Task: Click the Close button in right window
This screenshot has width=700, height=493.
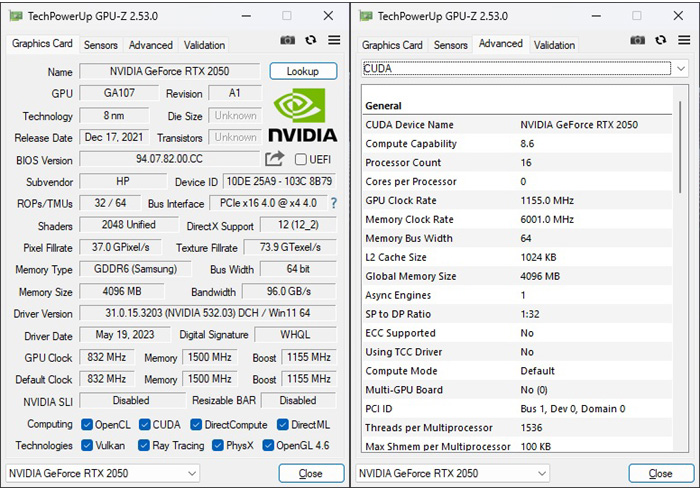Action: click(x=661, y=473)
